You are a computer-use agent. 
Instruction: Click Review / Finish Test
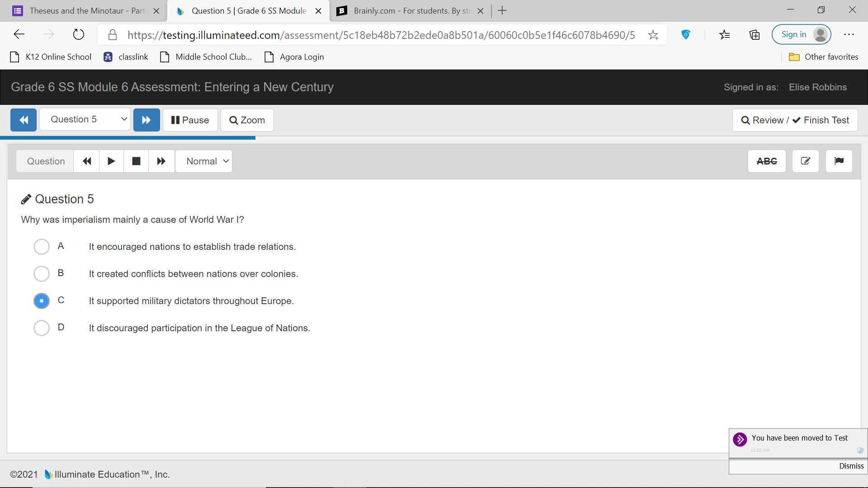point(795,120)
